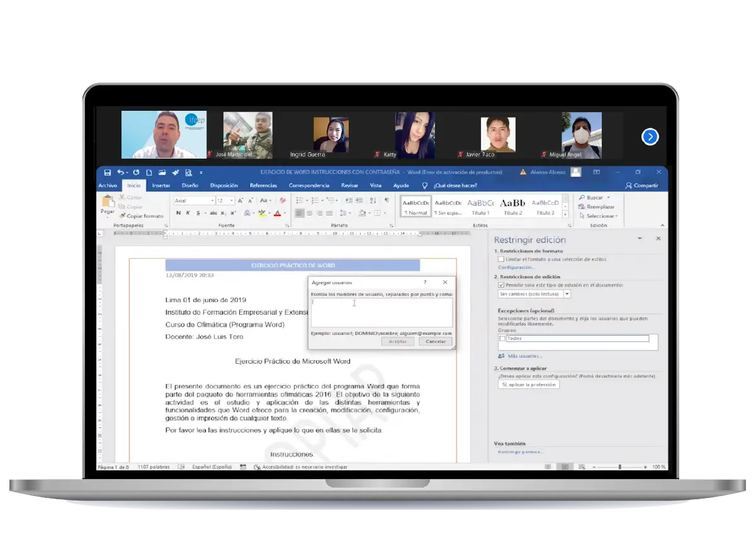Sort text alphabetically
Image resolution: width=756 pixels, height=542 pixels.
pyautogui.click(x=373, y=201)
